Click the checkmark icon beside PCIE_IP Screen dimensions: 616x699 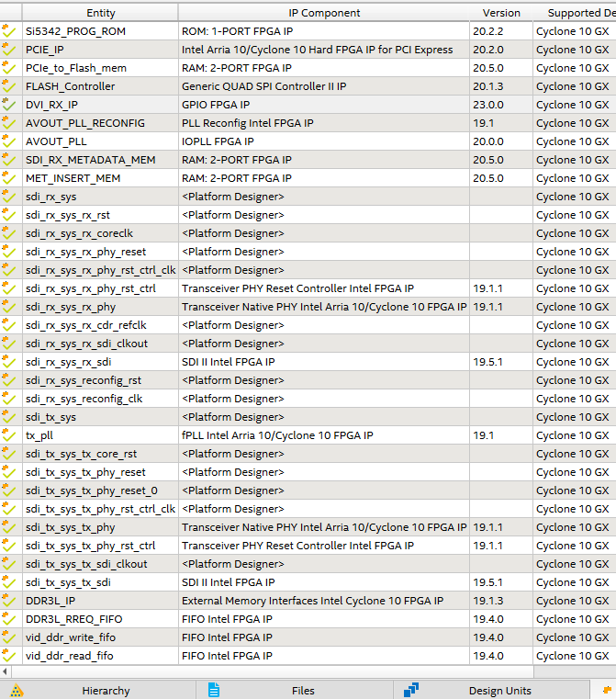click(x=9, y=50)
